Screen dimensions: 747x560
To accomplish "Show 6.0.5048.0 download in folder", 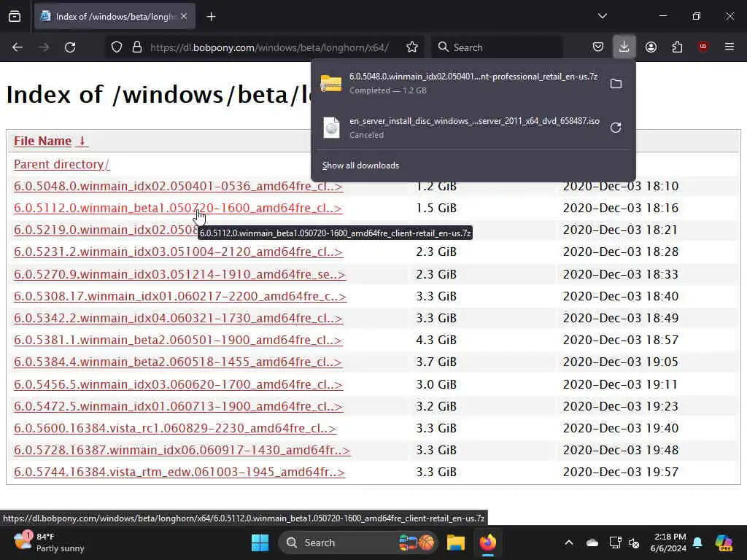I will [x=616, y=83].
